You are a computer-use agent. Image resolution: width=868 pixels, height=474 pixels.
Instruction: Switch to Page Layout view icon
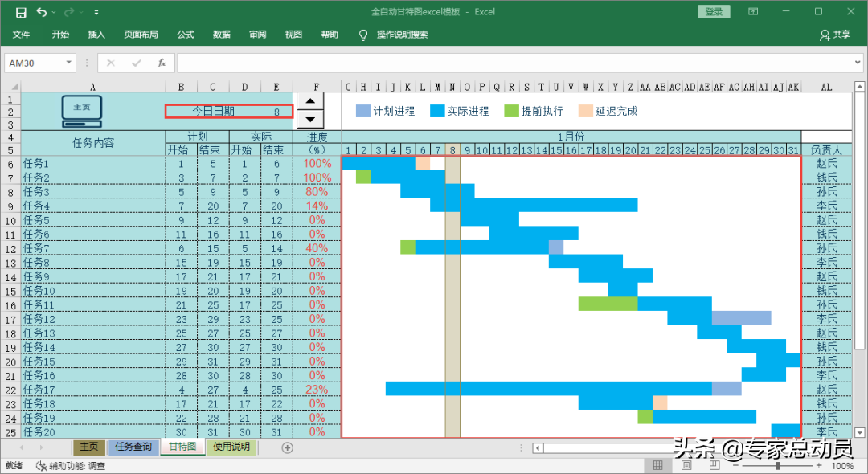click(686, 466)
